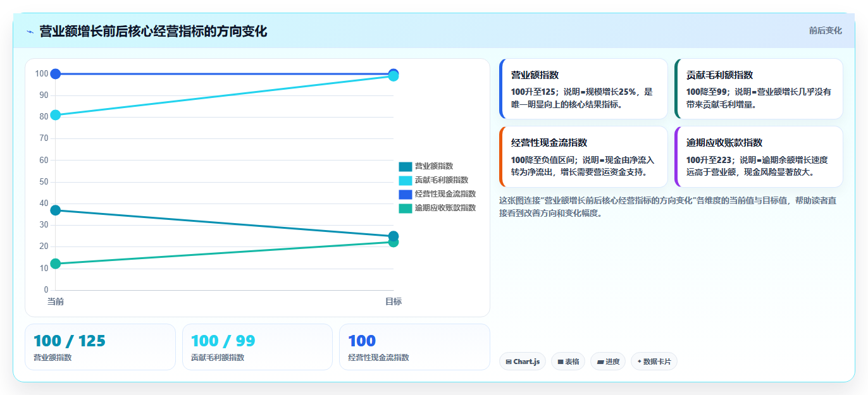Screen dimensions: 868x395
Task: Click the 目标 x-axis label
Action: point(394,302)
